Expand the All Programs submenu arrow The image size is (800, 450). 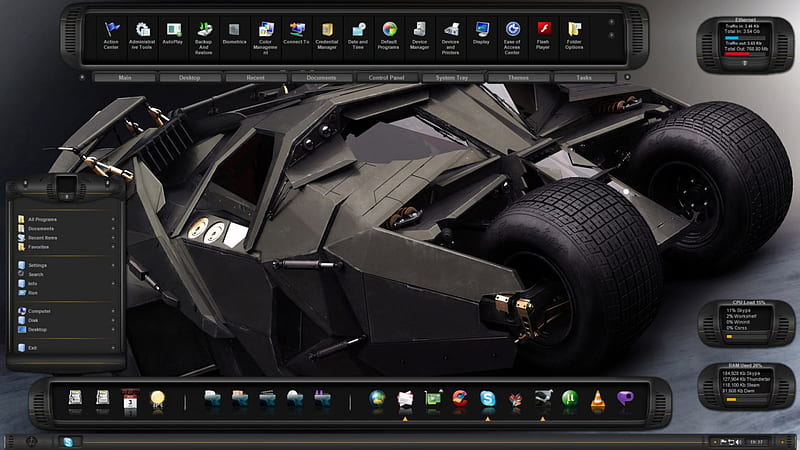[113, 219]
